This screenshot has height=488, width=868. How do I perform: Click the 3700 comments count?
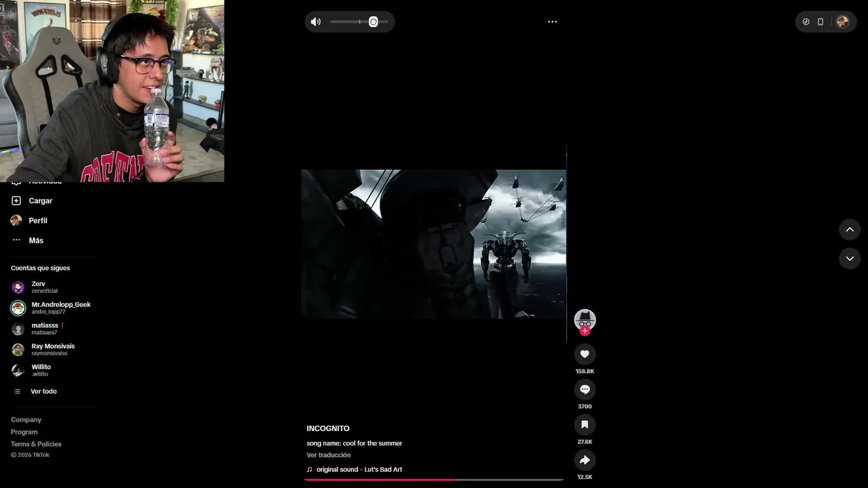tap(585, 407)
